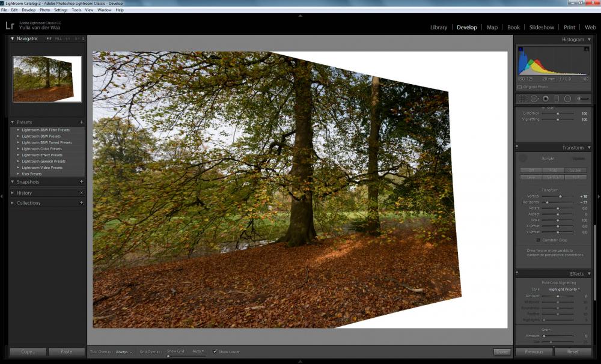Viewport: 601px width, 364px height.
Task: Select the Radial Filter tool icon
Action: (568, 99)
